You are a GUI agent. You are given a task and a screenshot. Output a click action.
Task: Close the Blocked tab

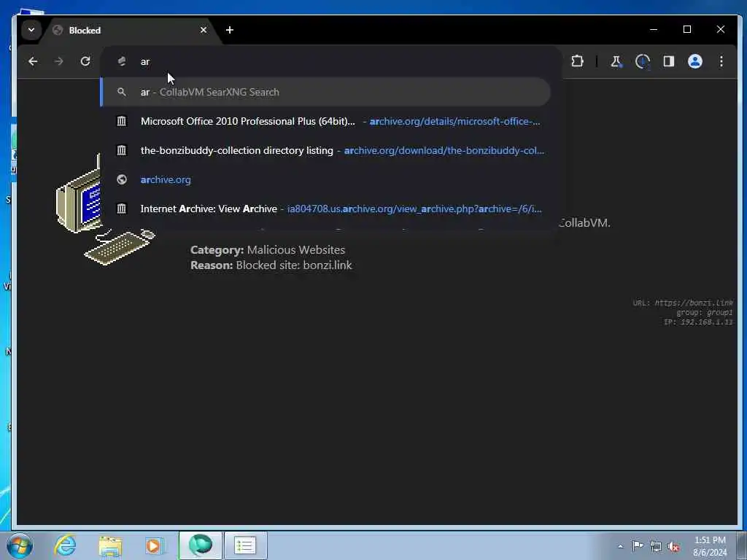pyautogui.click(x=204, y=30)
